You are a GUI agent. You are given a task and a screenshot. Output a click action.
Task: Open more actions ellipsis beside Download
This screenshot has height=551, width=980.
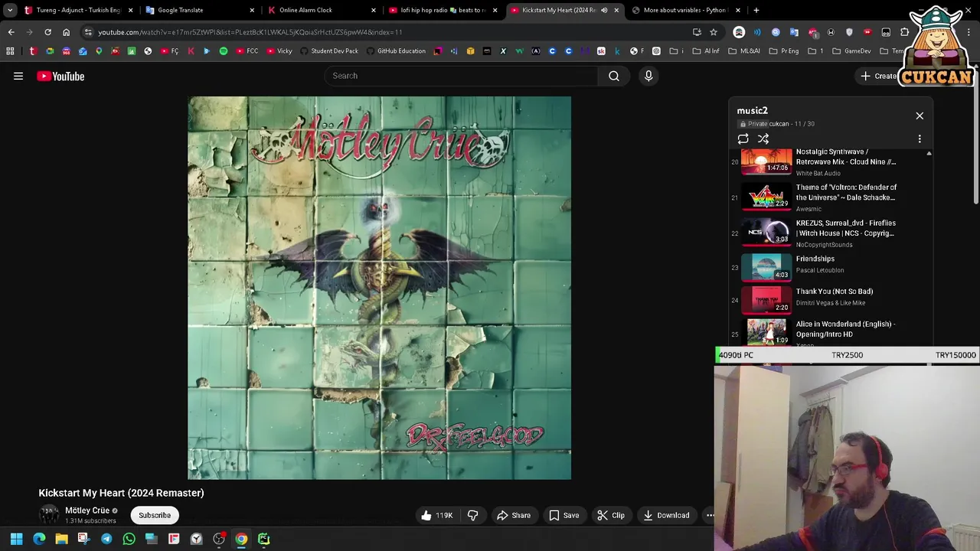tap(710, 515)
